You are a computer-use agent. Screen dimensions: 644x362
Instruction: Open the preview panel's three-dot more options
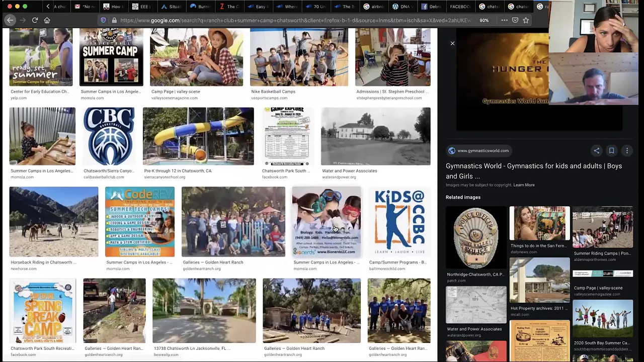627,150
